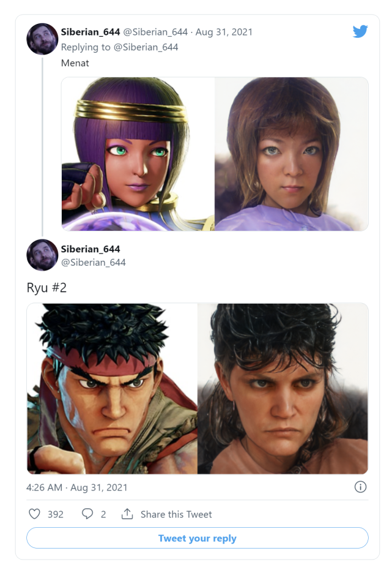
Task: Open the Siberian_644 display name in the reply
Action: [91, 32]
